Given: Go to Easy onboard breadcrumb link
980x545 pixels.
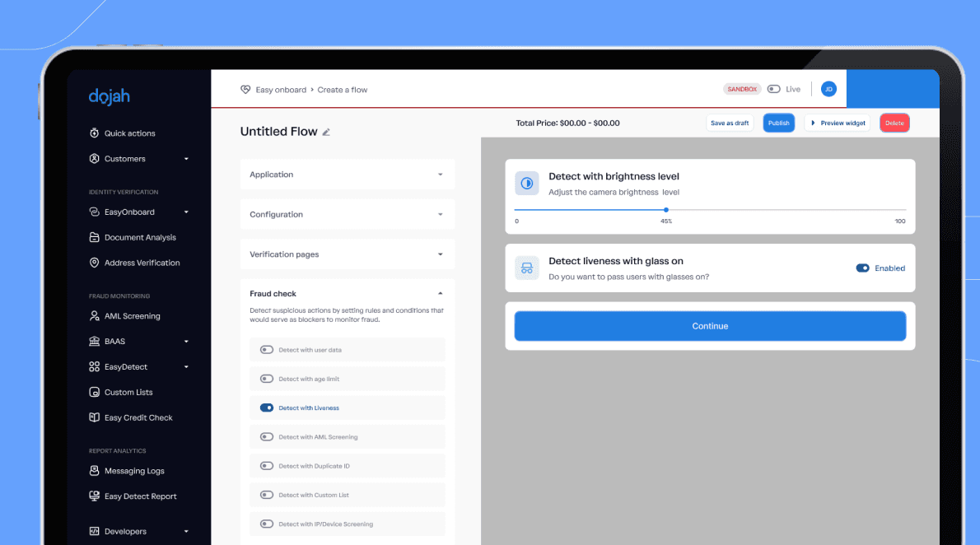Looking at the screenshot, I should pos(281,90).
